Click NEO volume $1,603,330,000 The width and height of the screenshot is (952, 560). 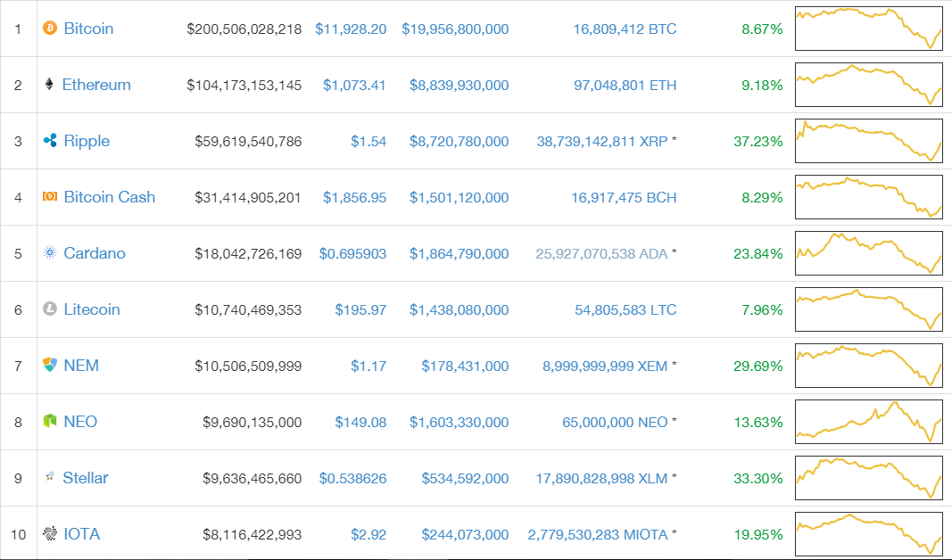tap(459, 423)
